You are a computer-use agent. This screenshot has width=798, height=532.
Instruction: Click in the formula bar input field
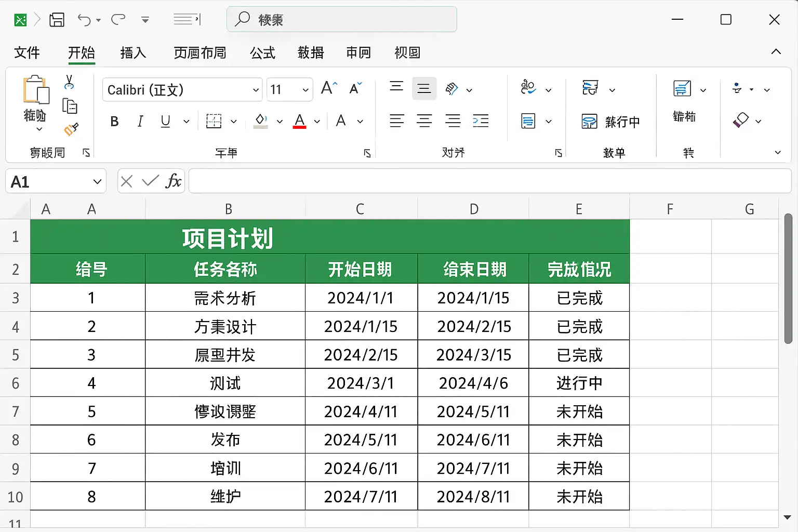pos(489,181)
